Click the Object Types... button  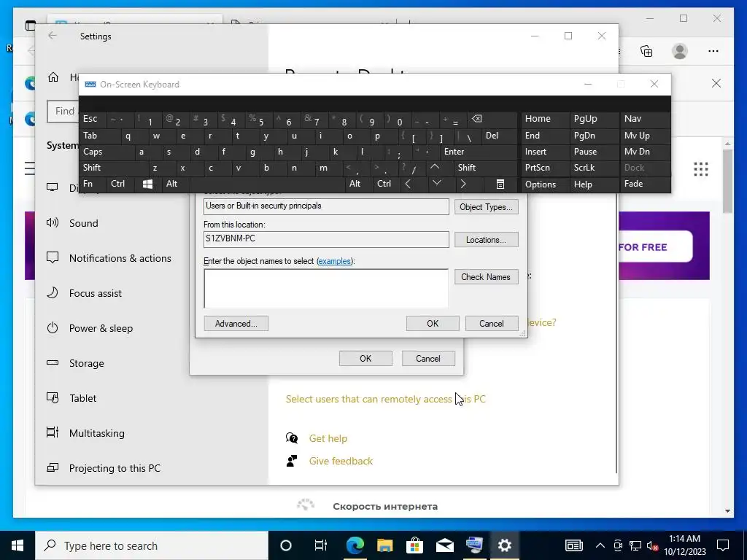486,206
